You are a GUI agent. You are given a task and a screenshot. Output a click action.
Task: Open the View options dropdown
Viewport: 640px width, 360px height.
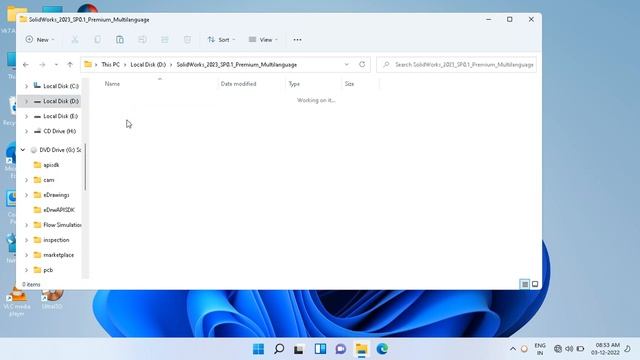coord(263,40)
